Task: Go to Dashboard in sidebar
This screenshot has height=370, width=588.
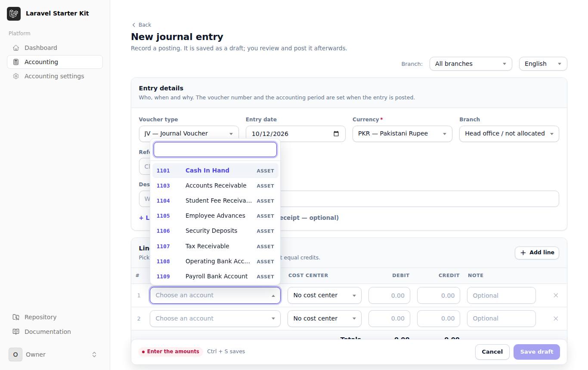Action: tap(55, 48)
